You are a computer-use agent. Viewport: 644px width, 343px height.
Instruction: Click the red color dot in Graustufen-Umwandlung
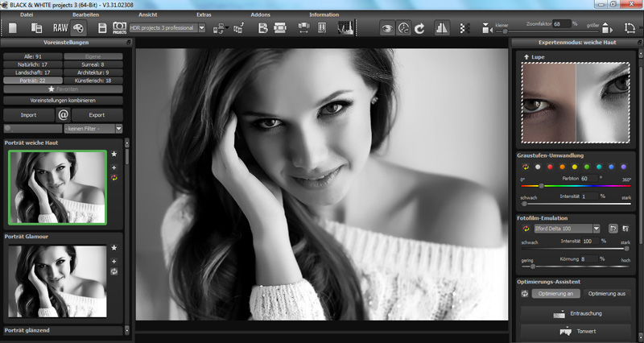[x=550, y=167]
